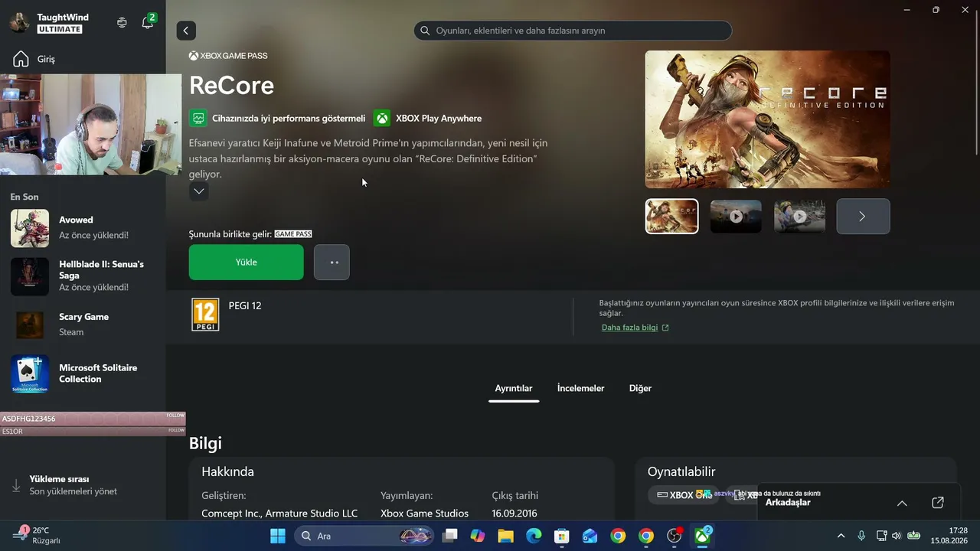
Task: Click the Yükle install button
Action: 247,262
